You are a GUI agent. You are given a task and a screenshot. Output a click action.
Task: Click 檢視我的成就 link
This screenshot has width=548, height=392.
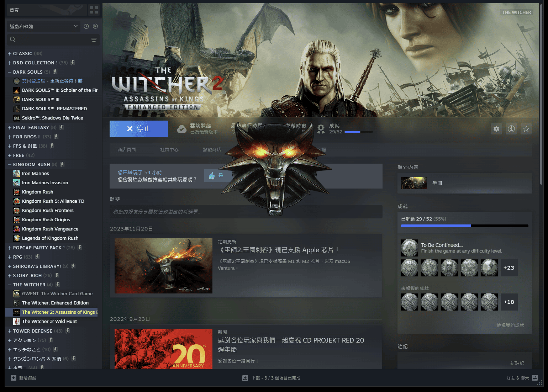click(x=510, y=325)
